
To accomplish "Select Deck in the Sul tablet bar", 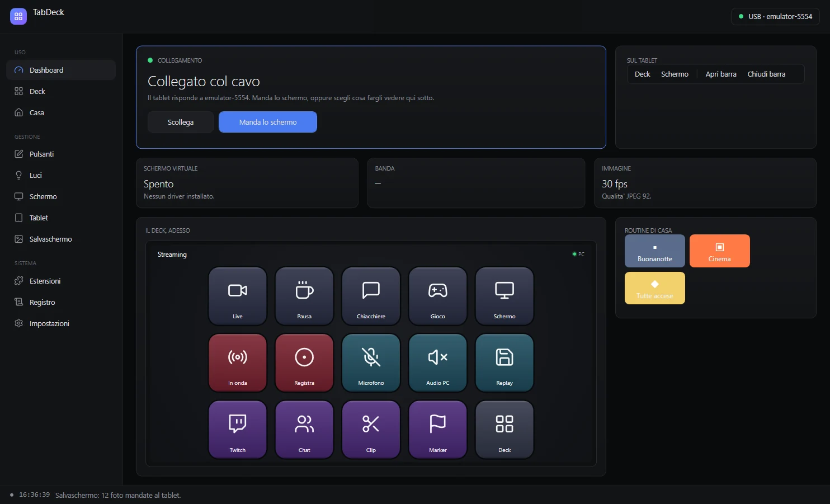I will click(643, 74).
